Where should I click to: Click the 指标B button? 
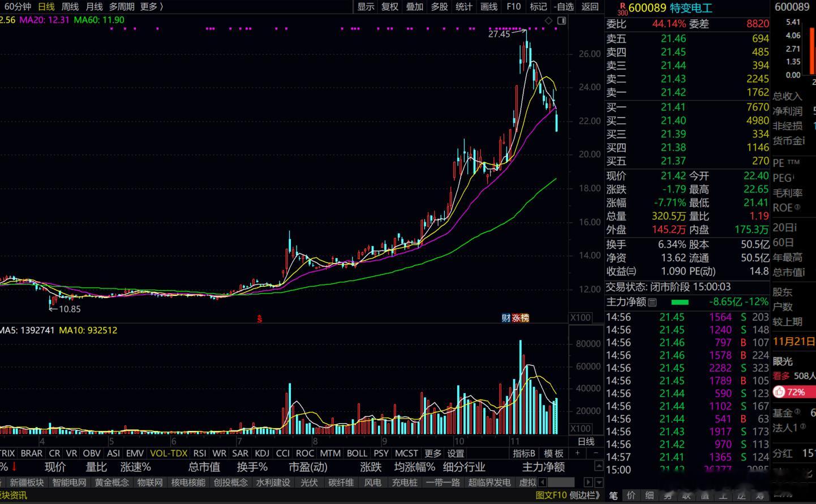click(x=524, y=453)
